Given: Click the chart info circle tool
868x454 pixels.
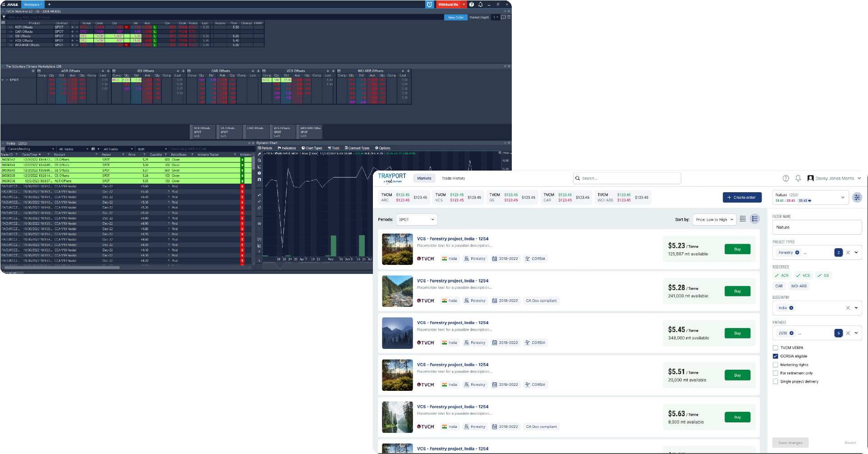Looking at the screenshot, I should coord(259,173).
